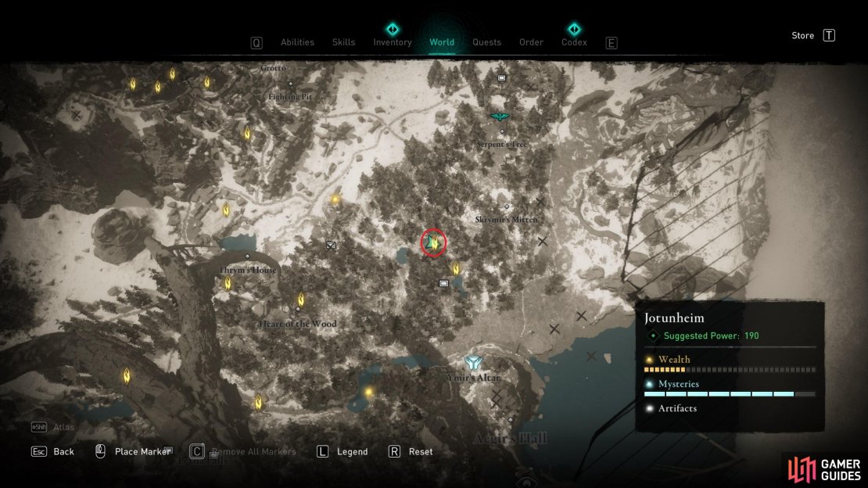Click the Heart of the Wood label
The width and height of the screenshot is (868, 488).
(x=297, y=324)
